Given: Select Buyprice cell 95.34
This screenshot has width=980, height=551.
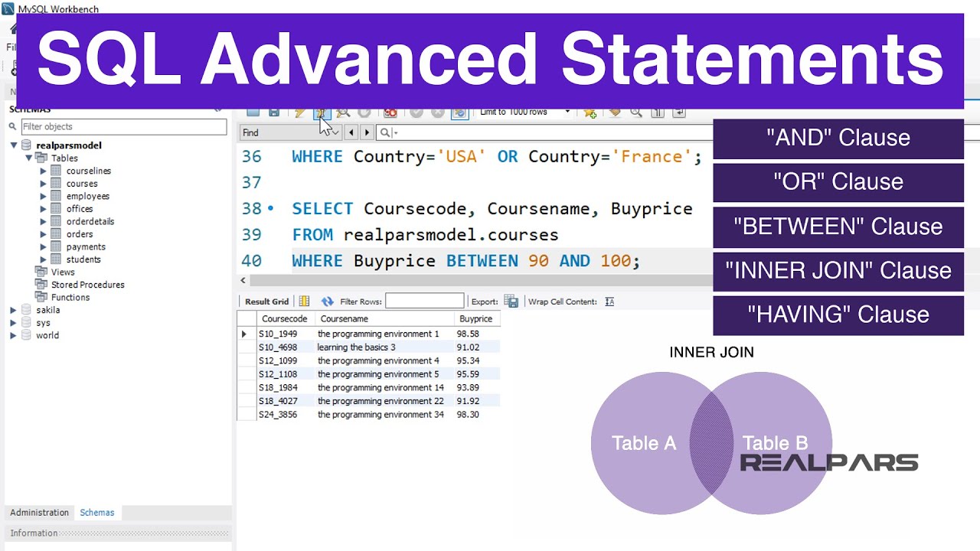Looking at the screenshot, I should 476,361.
